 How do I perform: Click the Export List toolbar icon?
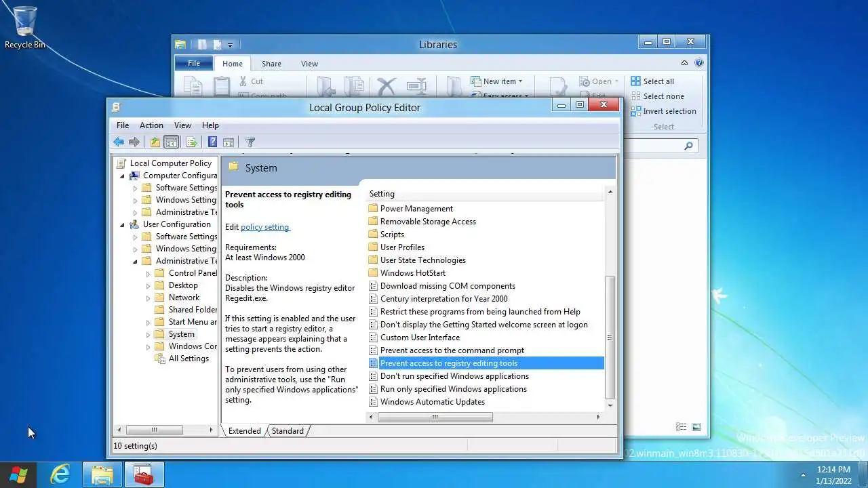[x=192, y=142]
